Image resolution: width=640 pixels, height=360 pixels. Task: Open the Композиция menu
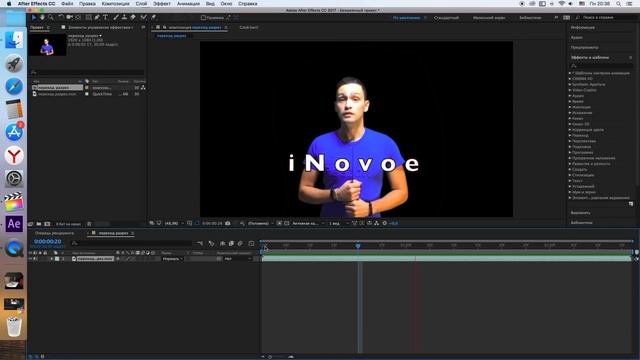(x=116, y=4)
